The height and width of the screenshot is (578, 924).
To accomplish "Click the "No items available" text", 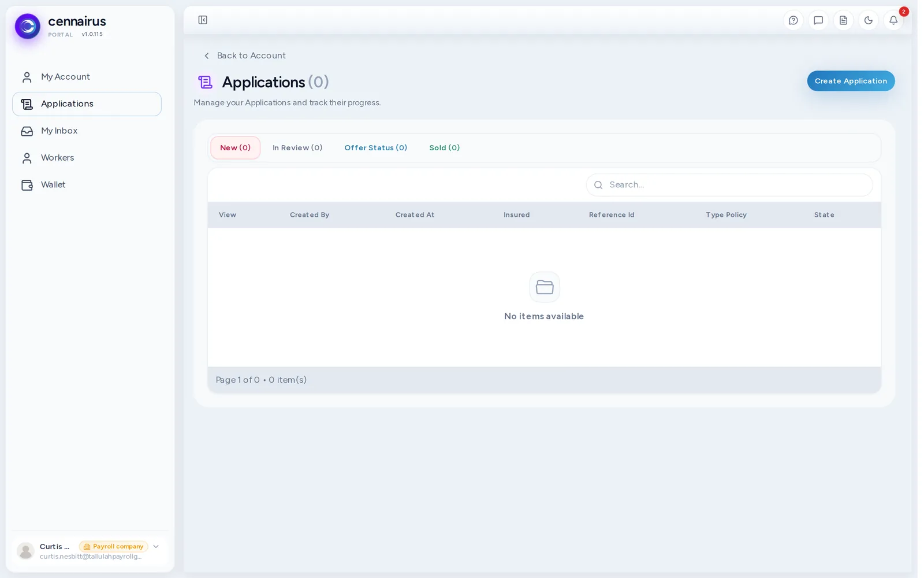I will tap(544, 316).
